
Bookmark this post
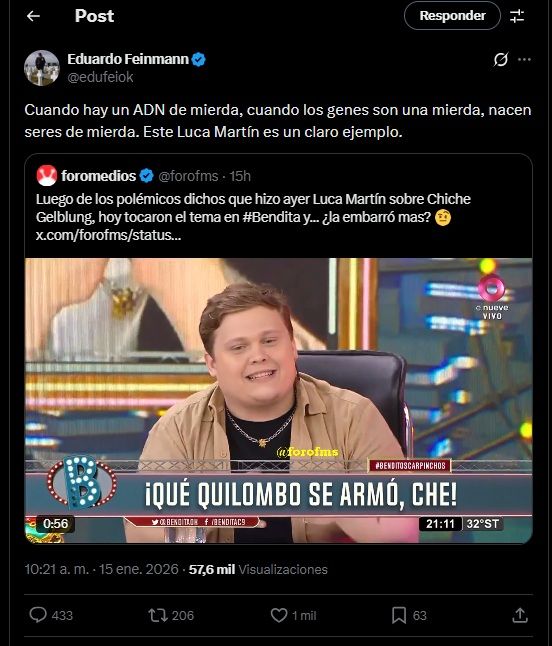(x=399, y=615)
